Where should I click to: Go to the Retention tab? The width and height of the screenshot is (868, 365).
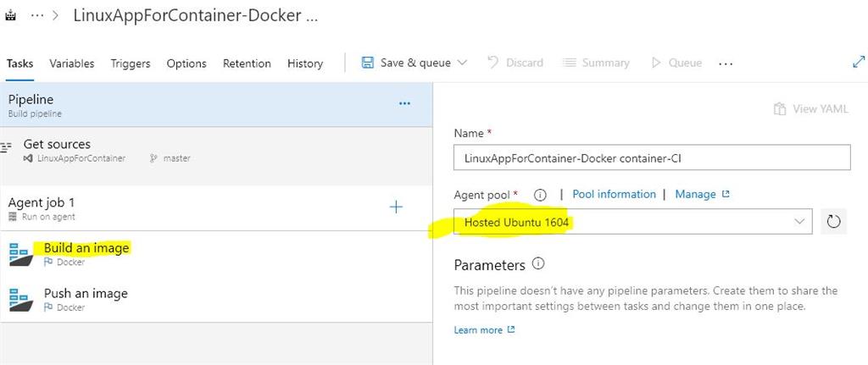[247, 64]
